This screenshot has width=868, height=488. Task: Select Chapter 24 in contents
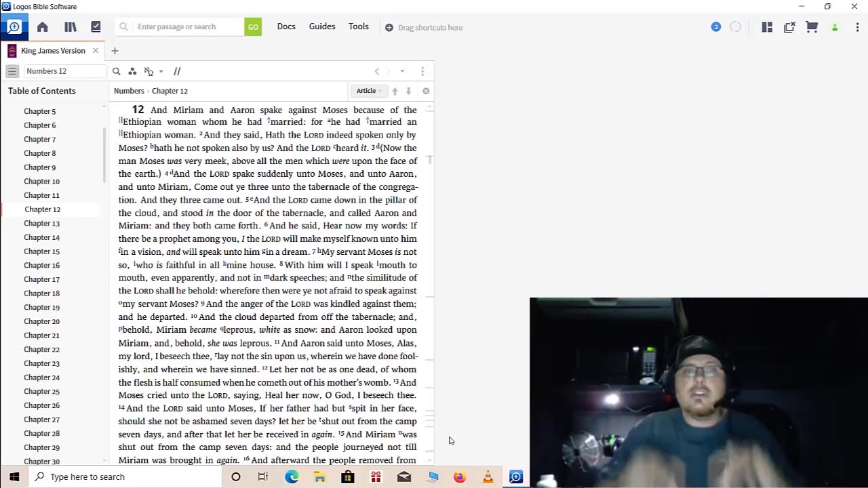pyautogui.click(x=42, y=378)
